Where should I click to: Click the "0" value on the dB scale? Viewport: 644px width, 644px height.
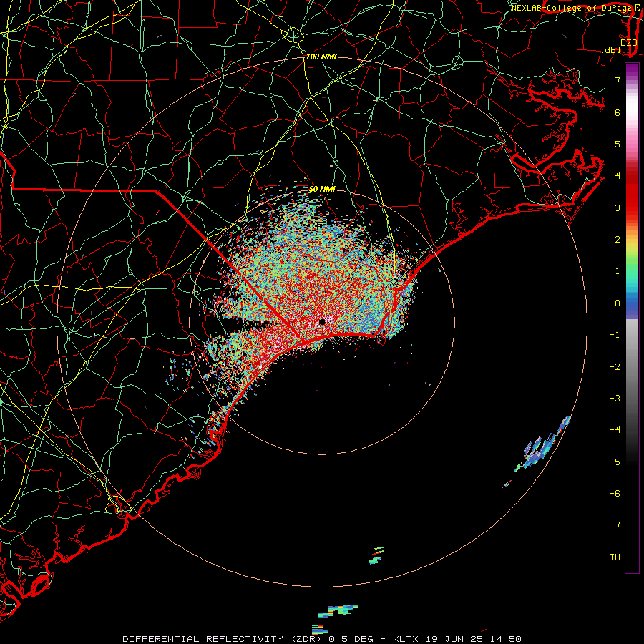point(618,303)
